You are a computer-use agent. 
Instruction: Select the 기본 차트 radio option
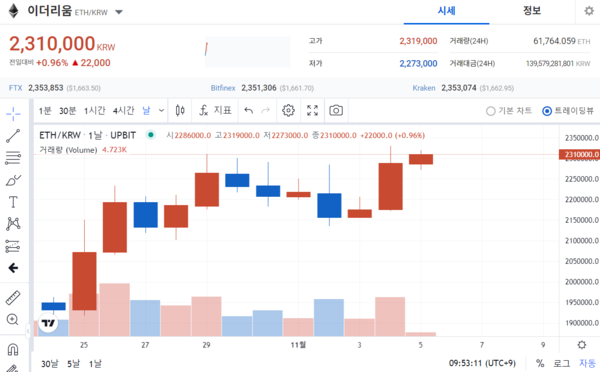509,111
